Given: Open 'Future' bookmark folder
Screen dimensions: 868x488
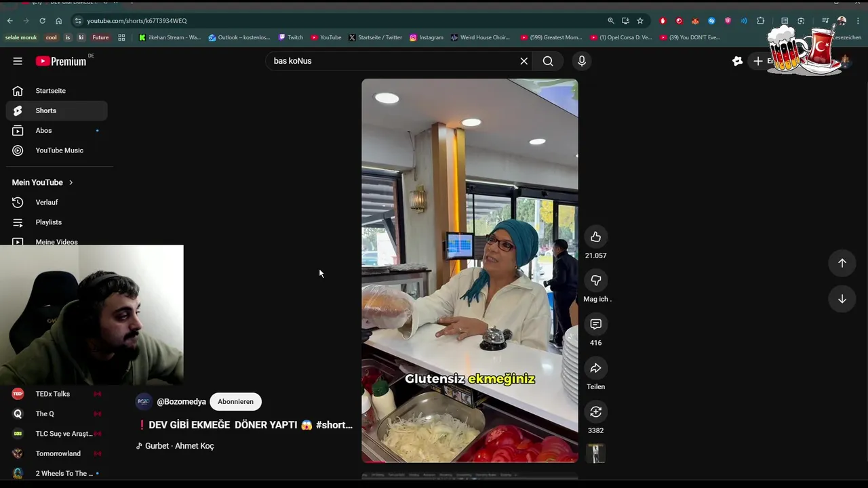Looking at the screenshot, I should pyautogui.click(x=100, y=38).
